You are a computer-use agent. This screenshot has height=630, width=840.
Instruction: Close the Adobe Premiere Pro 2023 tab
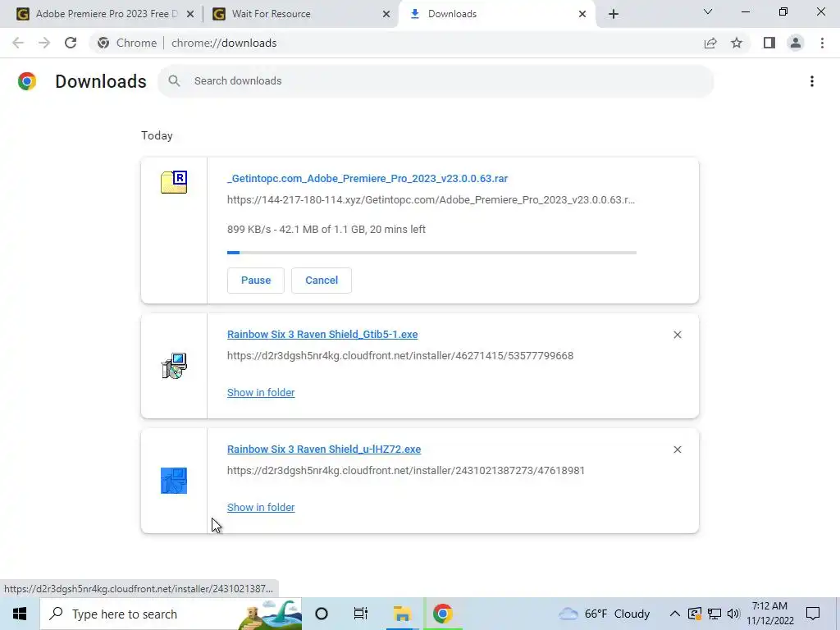click(190, 14)
